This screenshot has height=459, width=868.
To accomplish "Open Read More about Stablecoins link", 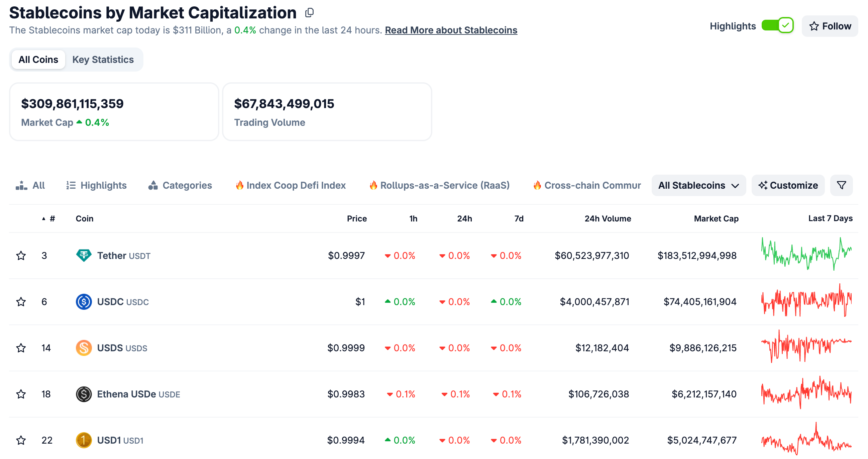I will pyautogui.click(x=450, y=30).
